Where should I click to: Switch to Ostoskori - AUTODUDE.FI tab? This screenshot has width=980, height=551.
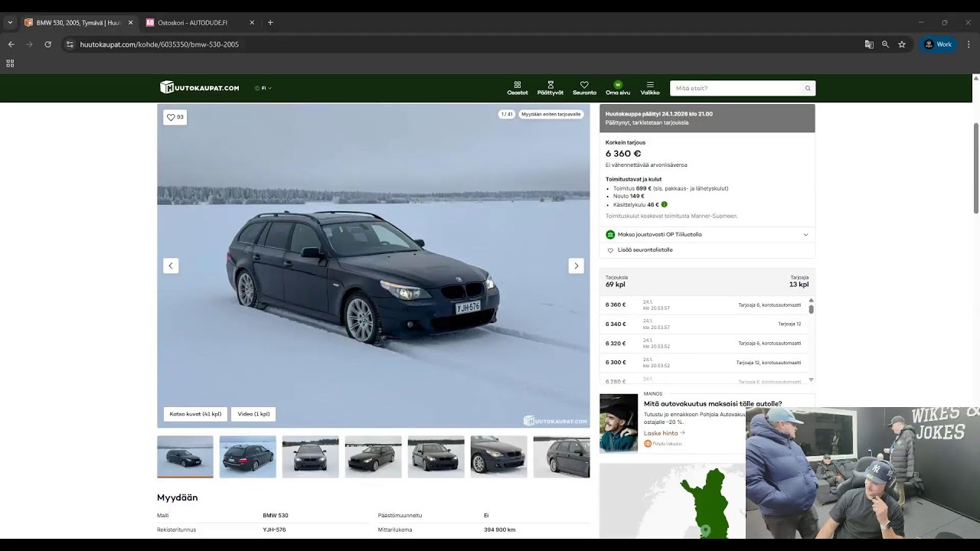(201, 23)
